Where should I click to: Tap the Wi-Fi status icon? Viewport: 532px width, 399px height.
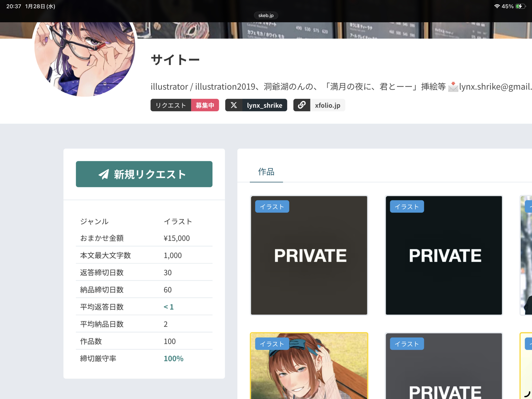496,6
